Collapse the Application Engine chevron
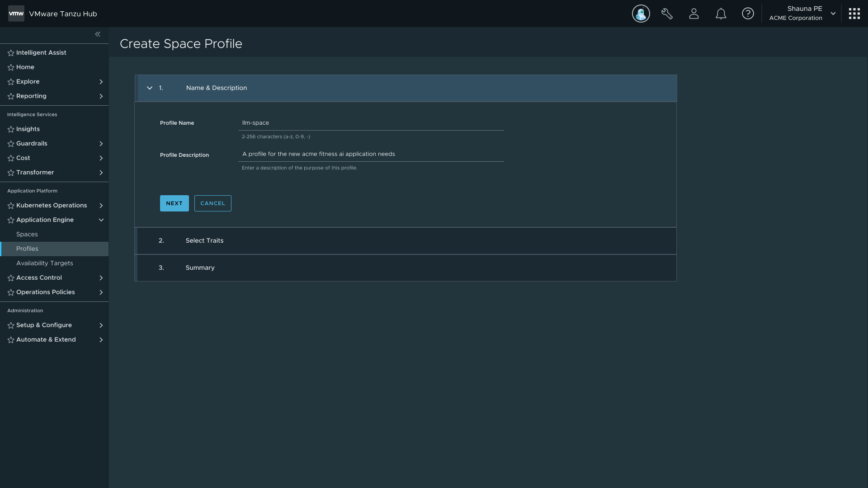This screenshot has width=868, height=488. [101, 220]
